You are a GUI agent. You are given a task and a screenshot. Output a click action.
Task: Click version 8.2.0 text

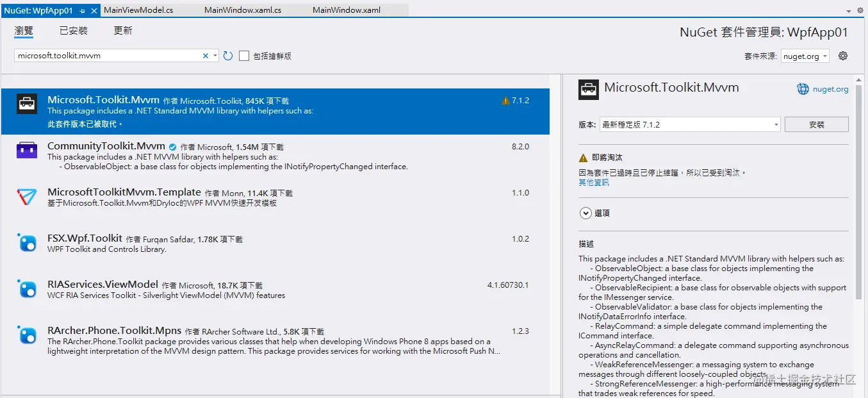point(520,147)
